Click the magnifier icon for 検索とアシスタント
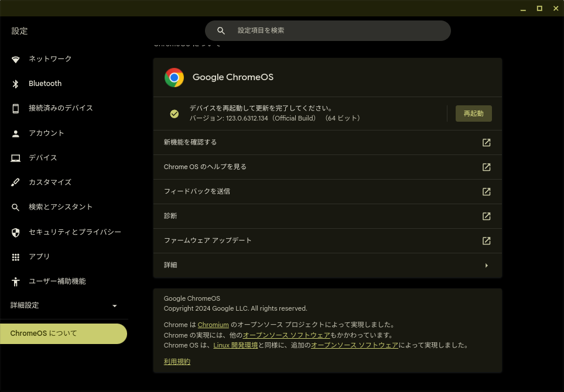The height and width of the screenshot is (392, 564). tap(15, 207)
